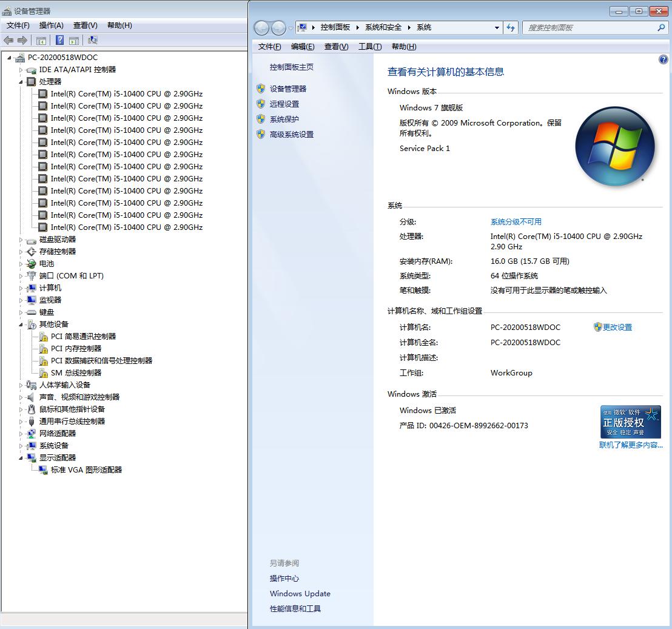Screen dimensions: 672x629
Task: Open the 工具 menu in the System window
Action: tap(369, 47)
